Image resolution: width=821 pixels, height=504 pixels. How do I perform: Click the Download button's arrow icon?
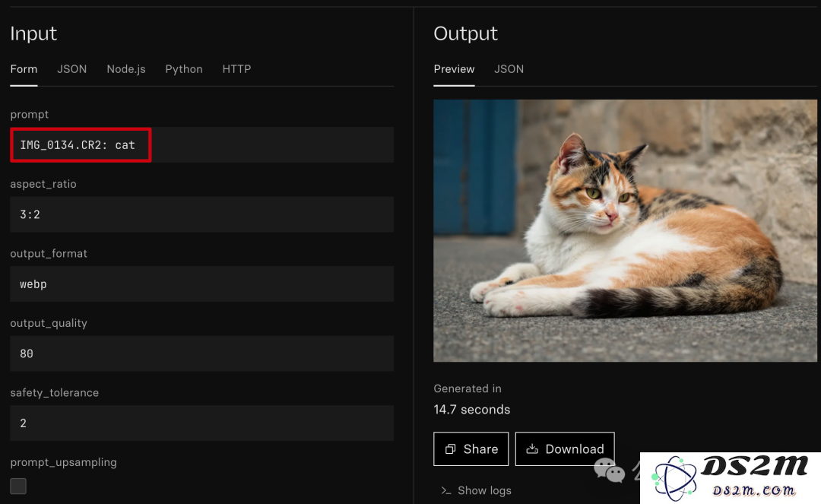click(x=532, y=449)
